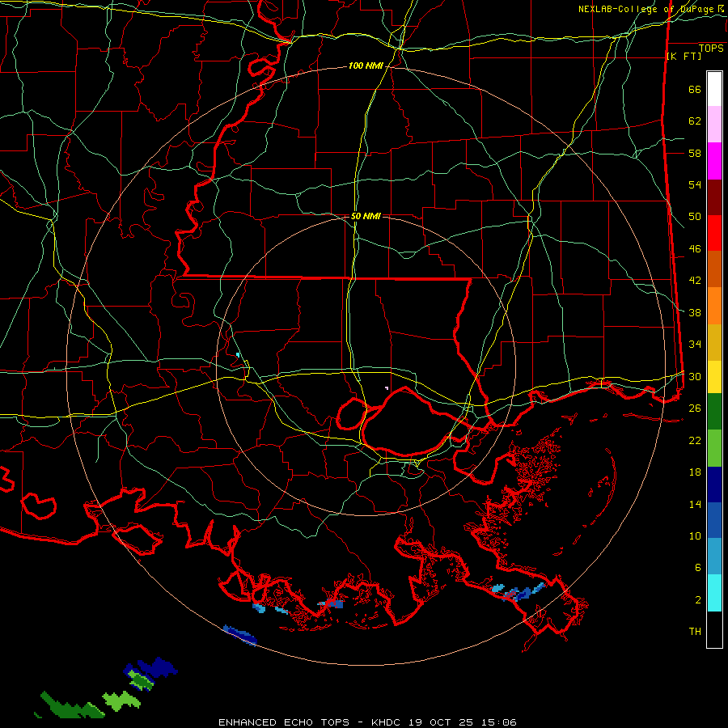Pick the dark orange legend swatch
Screen dimensions: 728x728
714,269
